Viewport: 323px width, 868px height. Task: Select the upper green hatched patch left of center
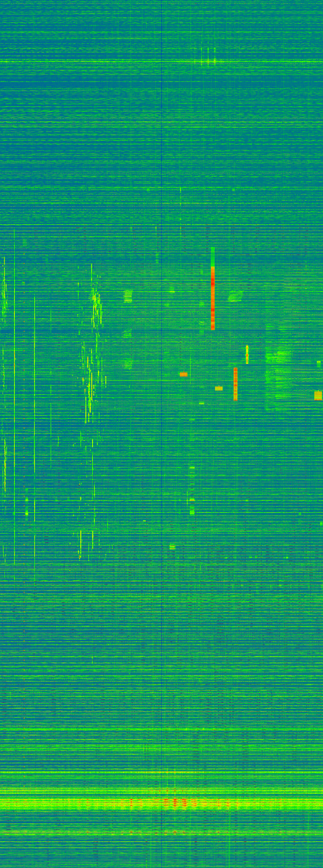128,296
